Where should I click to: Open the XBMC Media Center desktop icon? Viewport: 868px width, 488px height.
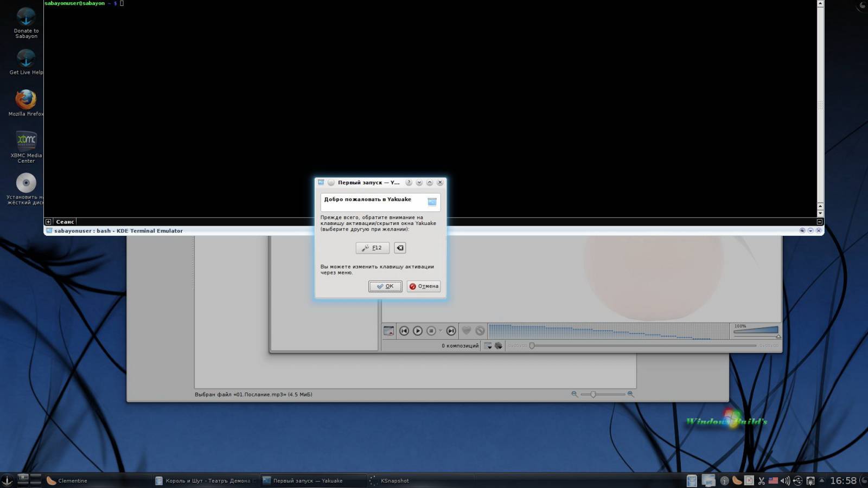[26, 146]
